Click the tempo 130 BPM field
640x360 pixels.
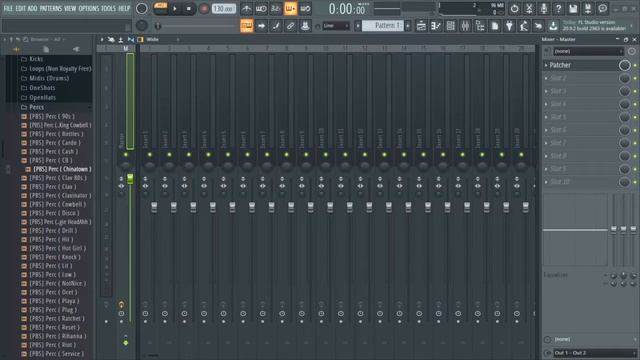(x=224, y=9)
